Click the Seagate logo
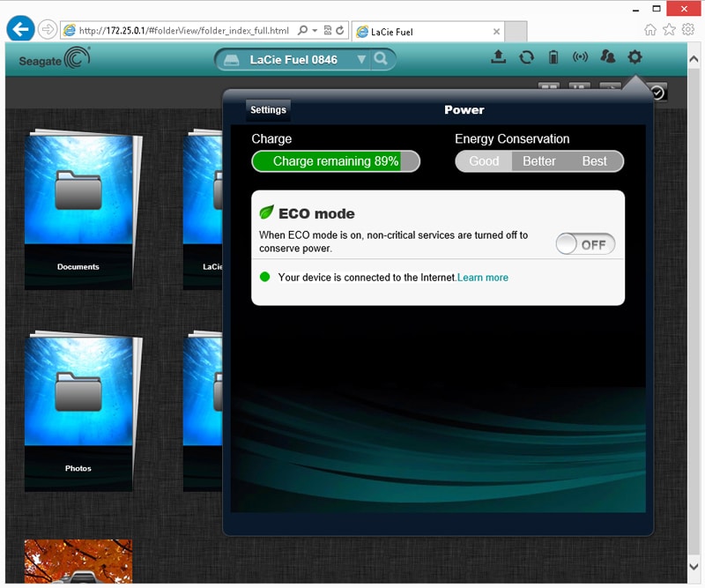Viewport: 705px width, 588px height. tap(55, 58)
